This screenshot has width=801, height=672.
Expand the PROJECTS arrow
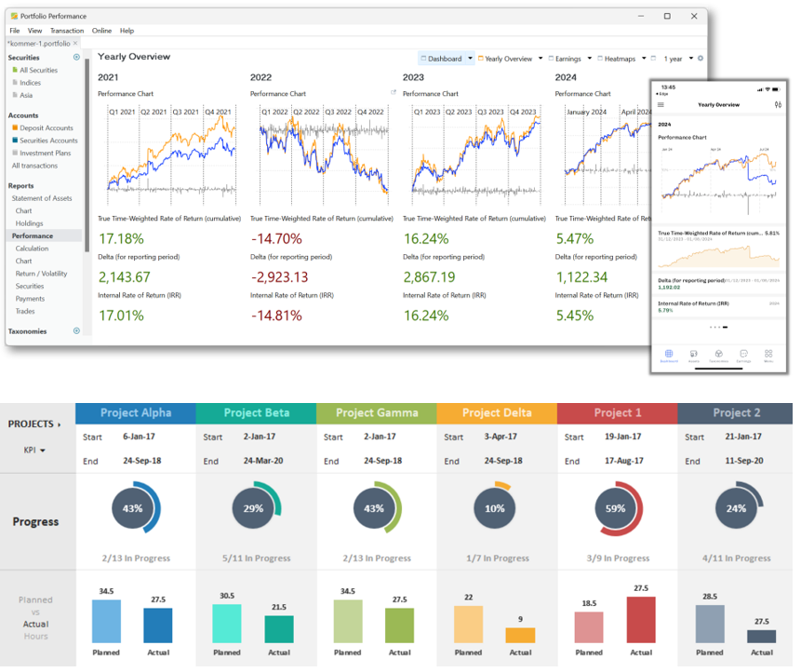pyautogui.click(x=59, y=424)
